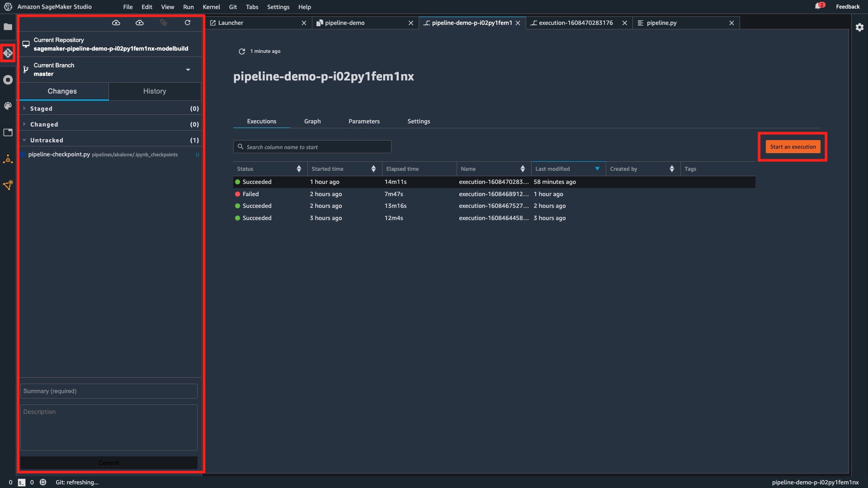Pull latest changes with the cloud download icon
Screen dimensions: 868x488
pos(116,22)
